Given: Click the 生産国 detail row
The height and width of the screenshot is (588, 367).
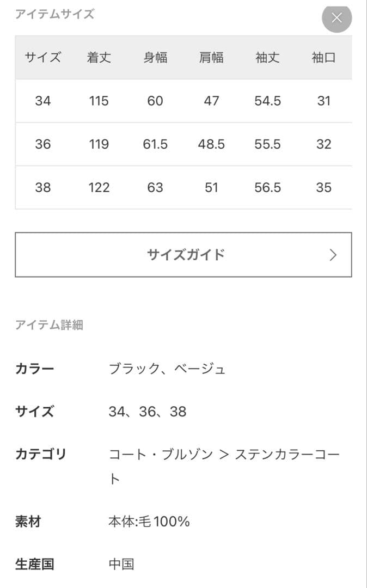Looking at the screenshot, I should [34, 565].
